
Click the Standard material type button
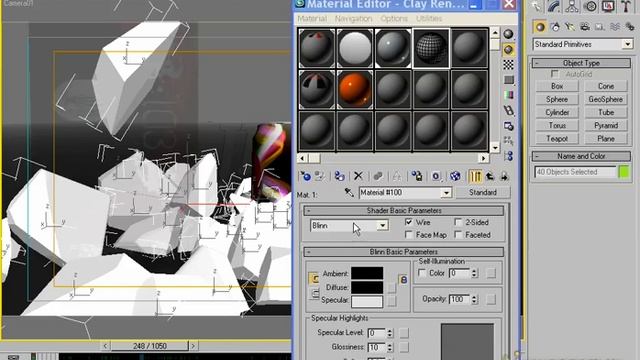point(483,192)
